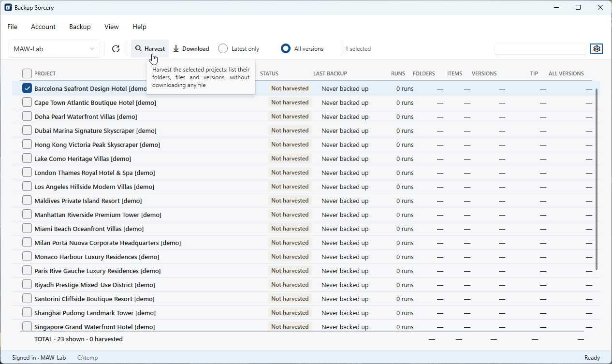Click 'Signed in · MAW-Lab' in status bar
612x364 pixels.
[39, 358]
